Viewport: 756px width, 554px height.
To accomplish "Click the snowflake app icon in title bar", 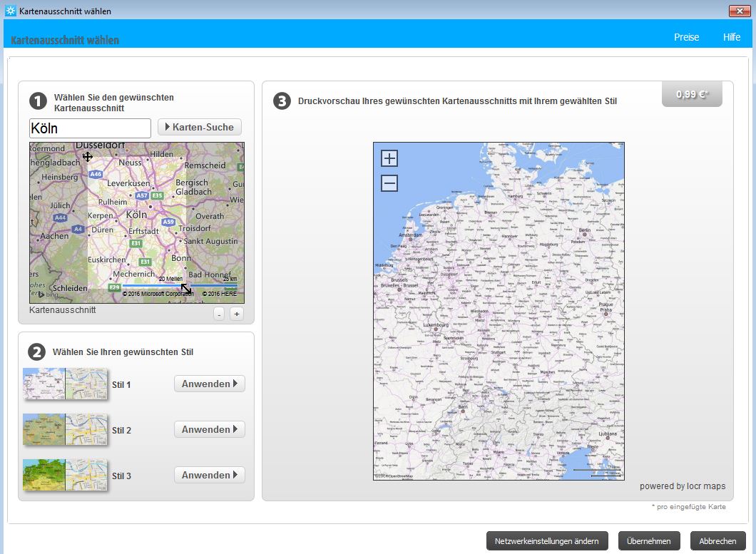I will [x=10, y=11].
